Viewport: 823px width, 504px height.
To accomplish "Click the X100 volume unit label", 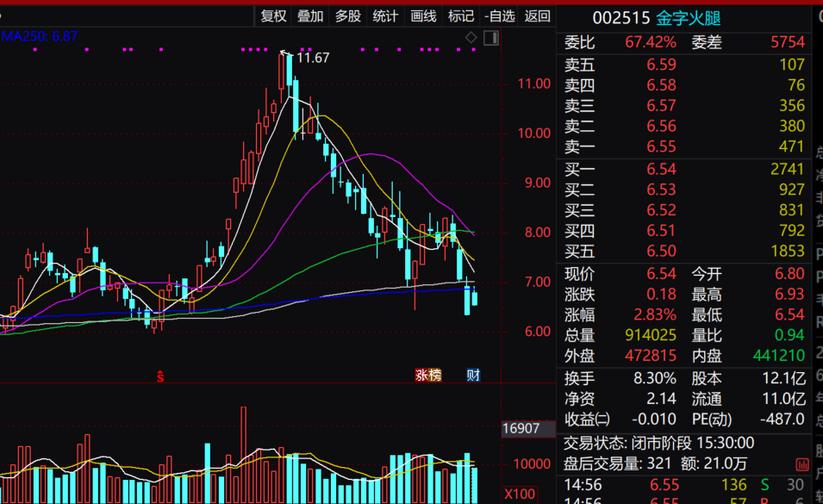I will point(520,494).
